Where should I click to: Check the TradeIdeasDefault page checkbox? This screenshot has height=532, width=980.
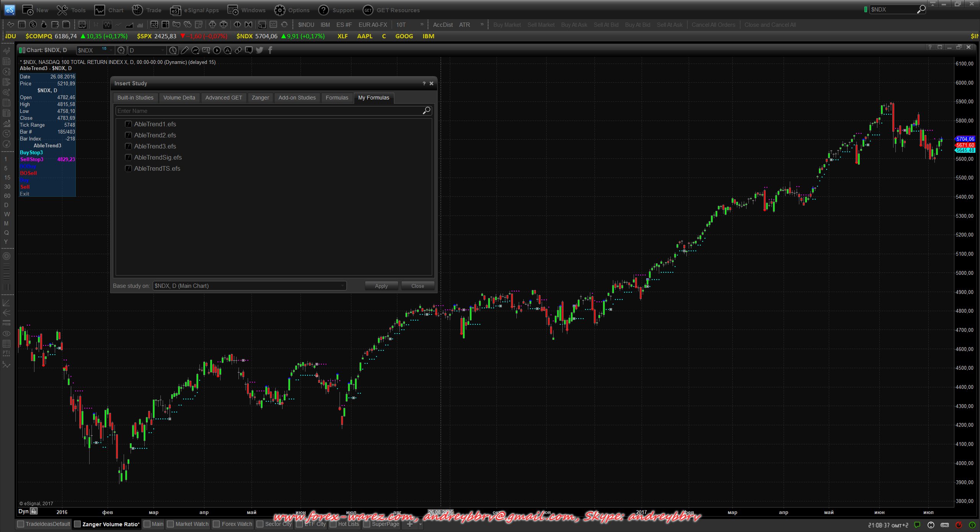click(21, 524)
